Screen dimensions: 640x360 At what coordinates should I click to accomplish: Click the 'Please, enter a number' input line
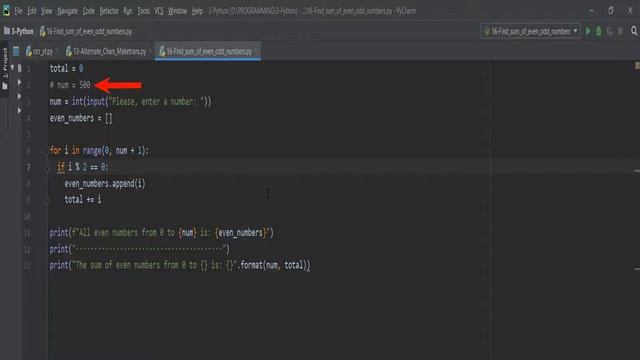click(131, 102)
